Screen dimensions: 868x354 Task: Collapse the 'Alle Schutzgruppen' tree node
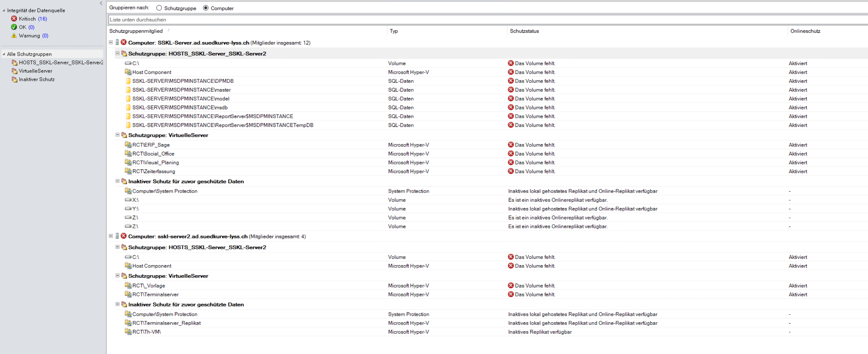point(4,54)
